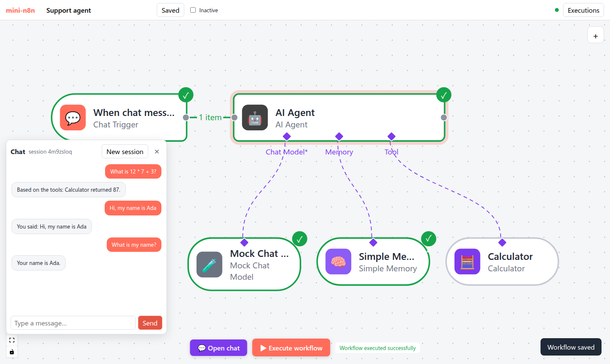610x364 pixels.
Task: Click the top diamond handle of Simple Memory
Action: (x=373, y=243)
